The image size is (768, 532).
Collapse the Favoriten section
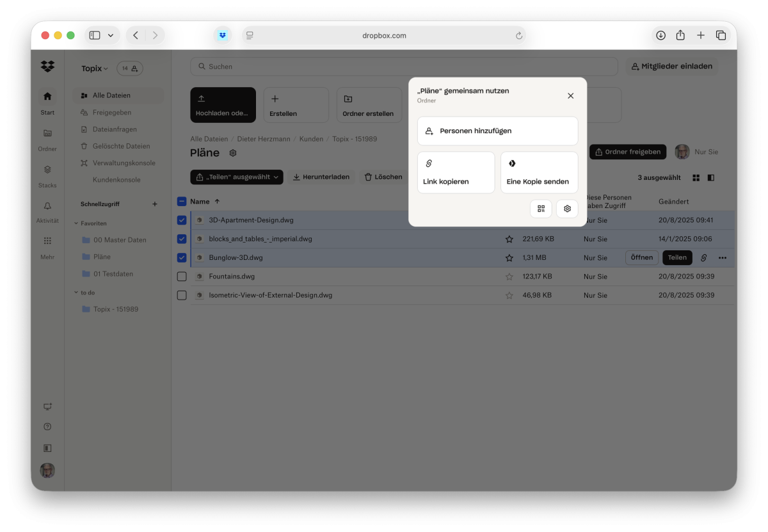pyautogui.click(x=76, y=223)
